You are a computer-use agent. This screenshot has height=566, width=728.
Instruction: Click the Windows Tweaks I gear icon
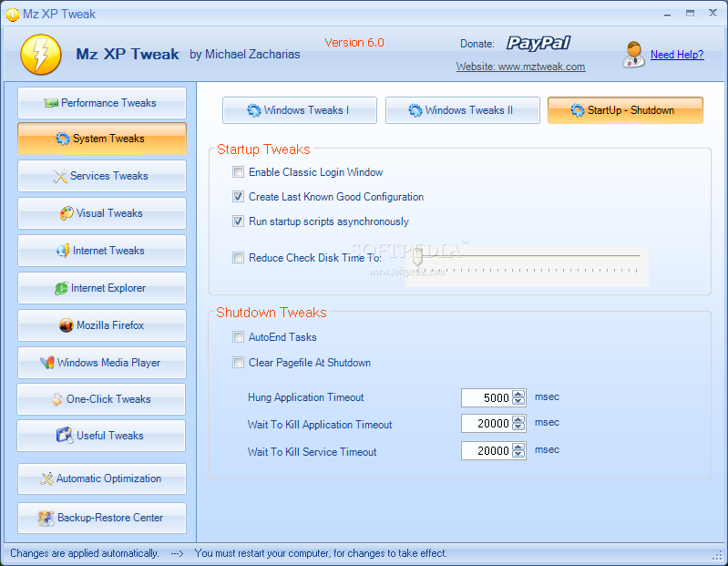[254, 110]
